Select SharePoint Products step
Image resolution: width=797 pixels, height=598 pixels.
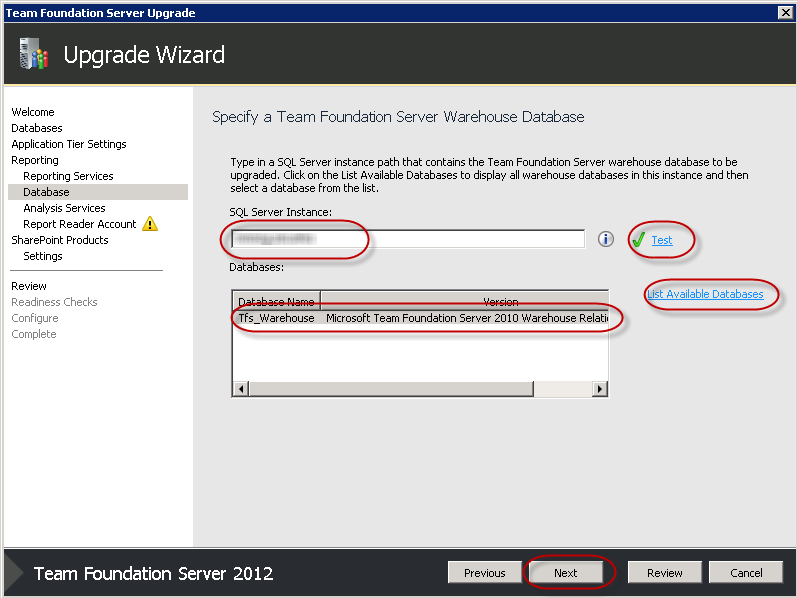(60, 240)
